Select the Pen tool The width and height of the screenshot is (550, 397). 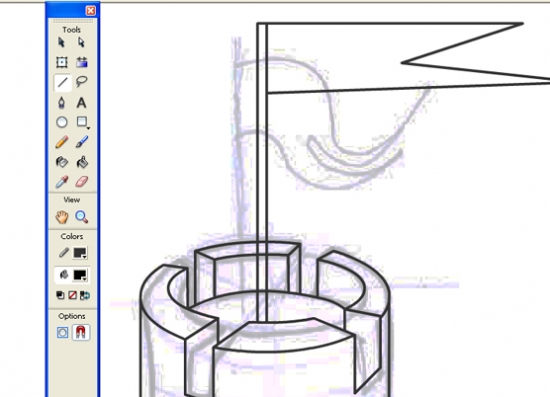pyautogui.click(x=62, y=103)
